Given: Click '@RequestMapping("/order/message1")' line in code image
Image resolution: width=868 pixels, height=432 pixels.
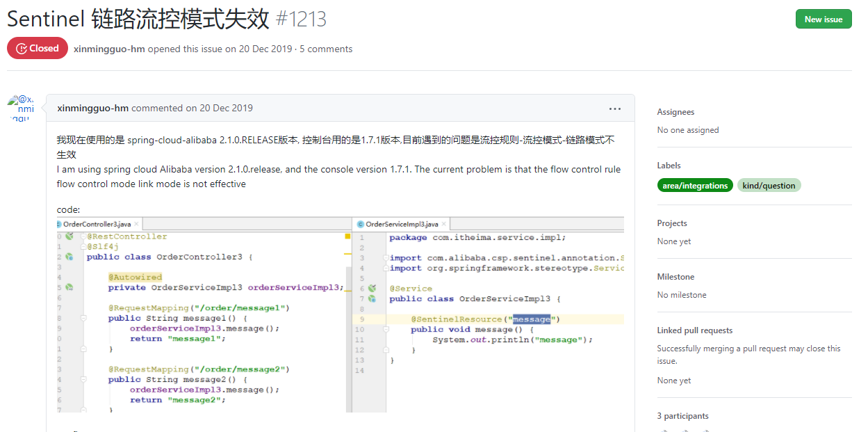Looking at the screenshot, I should pyautogui.click(x=199, y=307).
